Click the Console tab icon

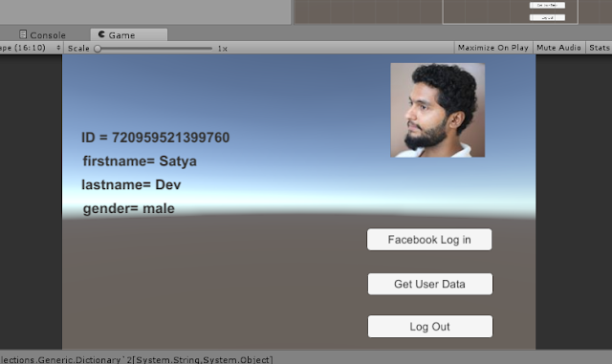(23, 34)
